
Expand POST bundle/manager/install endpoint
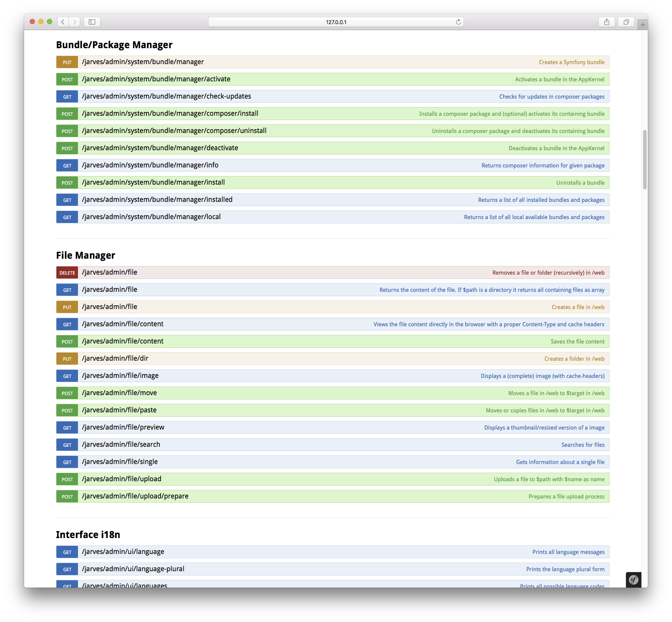point(333,183)
